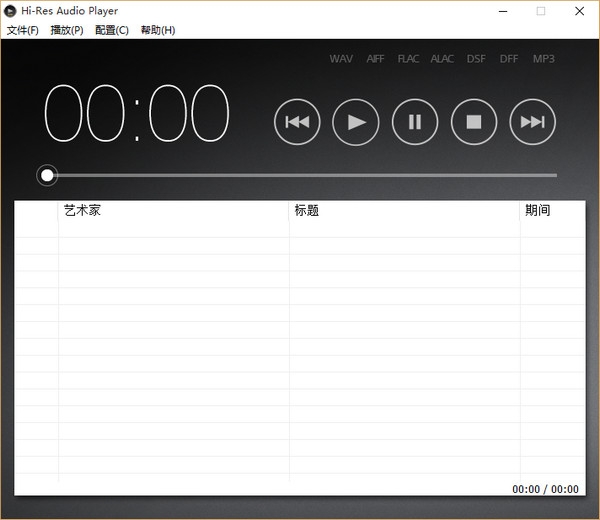Click the 期间 column header
The width and height of the screenshot is (600, 520).
click(x=538, y=211)
